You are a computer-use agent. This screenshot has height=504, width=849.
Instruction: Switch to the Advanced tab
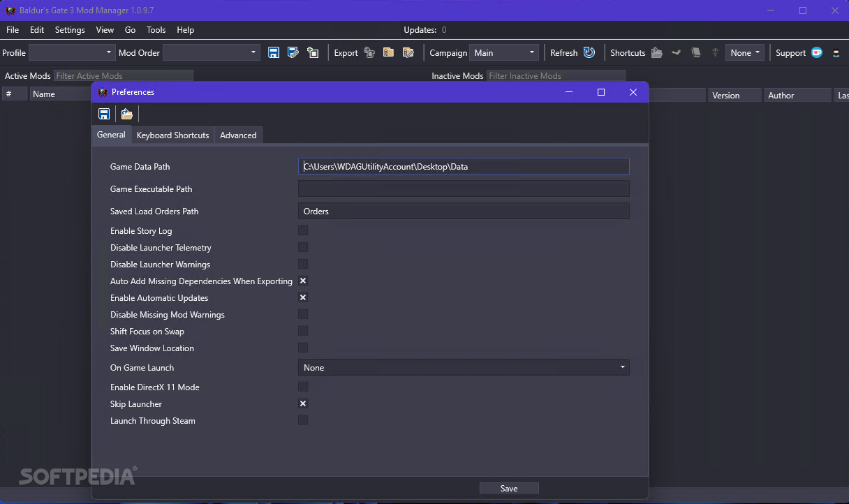coord(238,135)
